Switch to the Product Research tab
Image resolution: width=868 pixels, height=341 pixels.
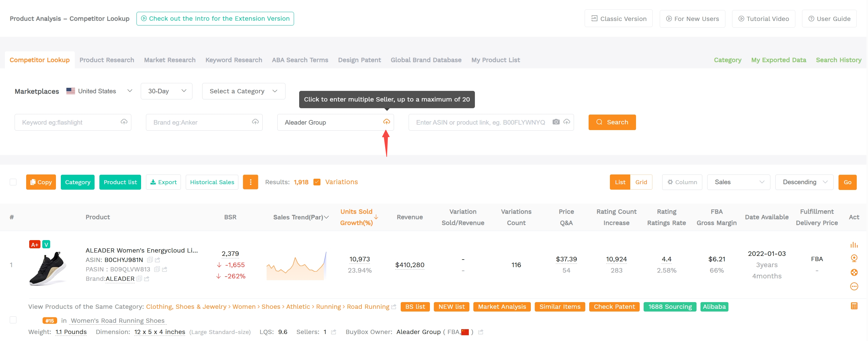coord(107,60)
